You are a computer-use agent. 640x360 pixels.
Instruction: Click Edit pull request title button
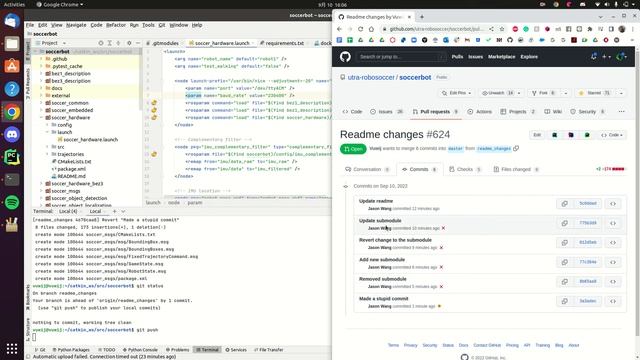point(537,135)
